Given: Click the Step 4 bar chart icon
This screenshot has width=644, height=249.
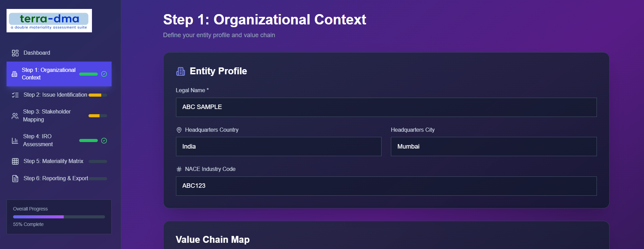Looking at the screenshot, I should click(x=15, y=141).
